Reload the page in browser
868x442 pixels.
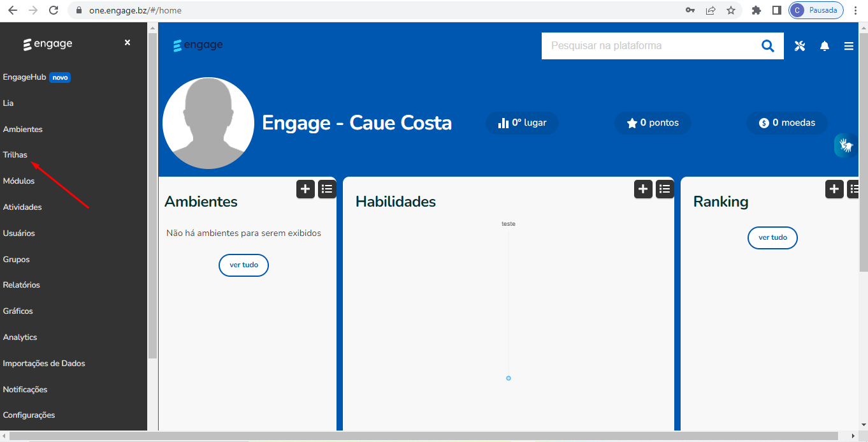(54, 10)
